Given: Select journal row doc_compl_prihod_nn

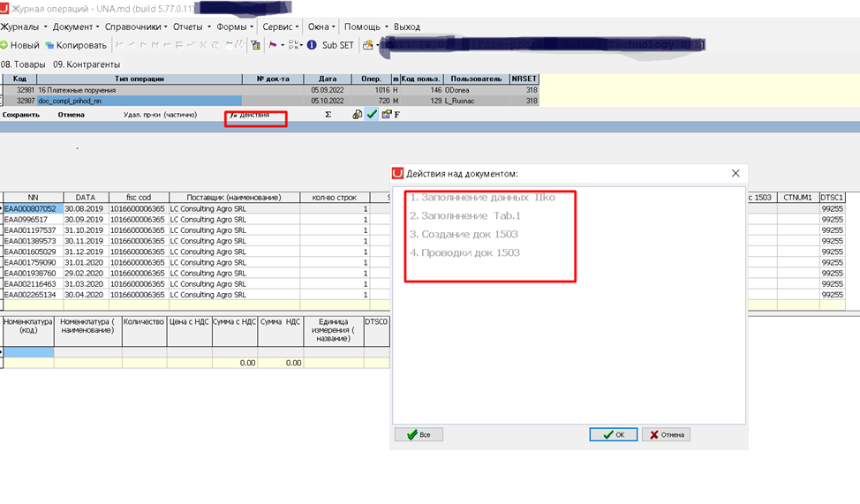Looking at the screenshot, I should point(271,101).
